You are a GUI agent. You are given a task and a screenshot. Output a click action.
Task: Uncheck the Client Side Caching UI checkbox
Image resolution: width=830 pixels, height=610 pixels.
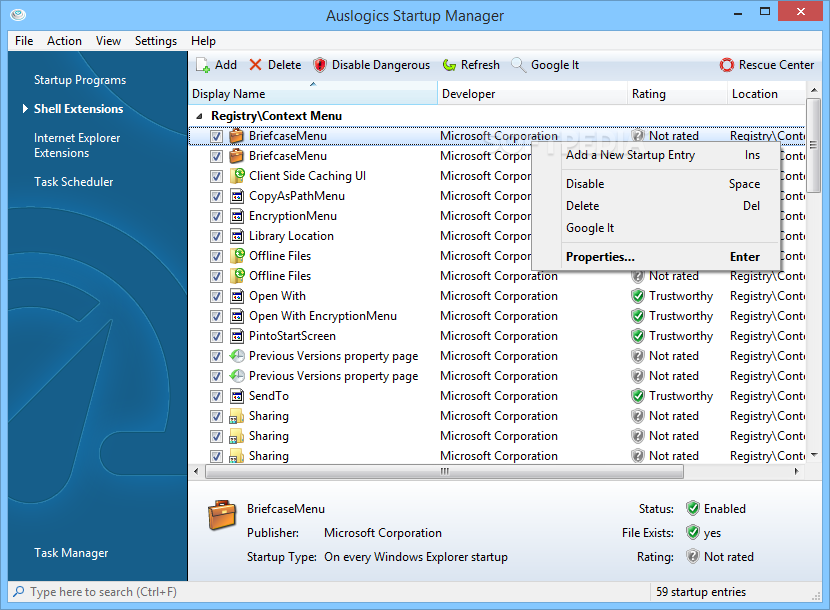click(216, 176)
